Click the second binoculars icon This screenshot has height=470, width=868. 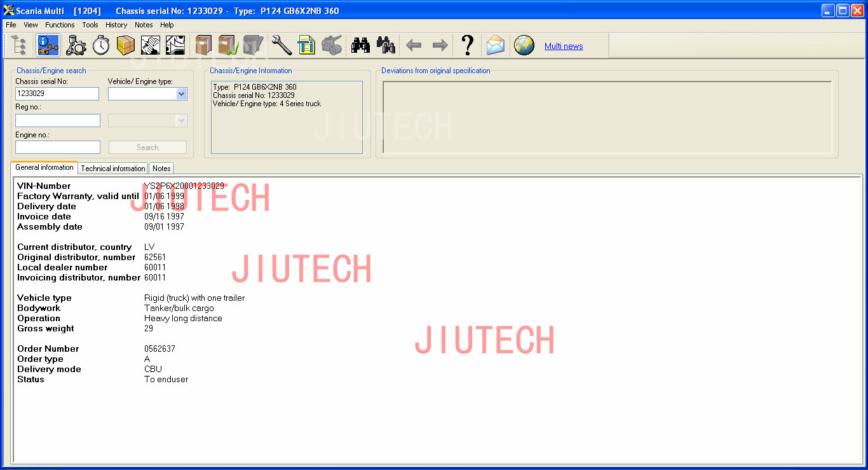386,45
